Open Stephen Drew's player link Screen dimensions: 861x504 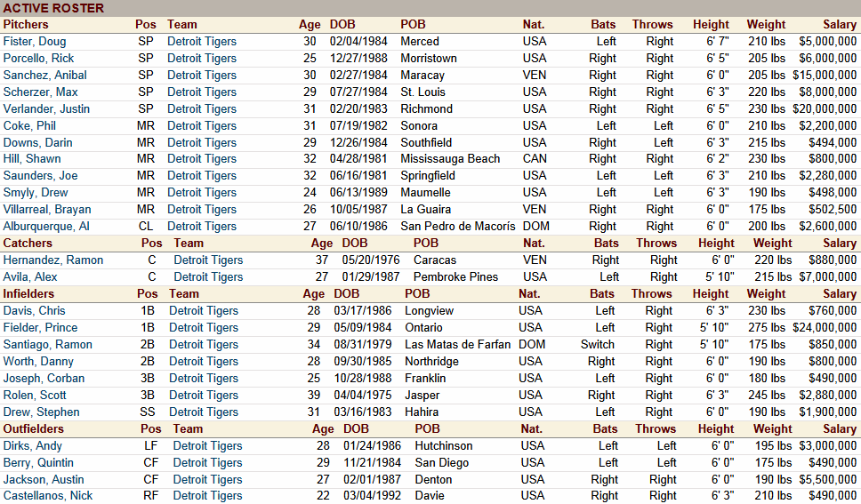[41, 412]
